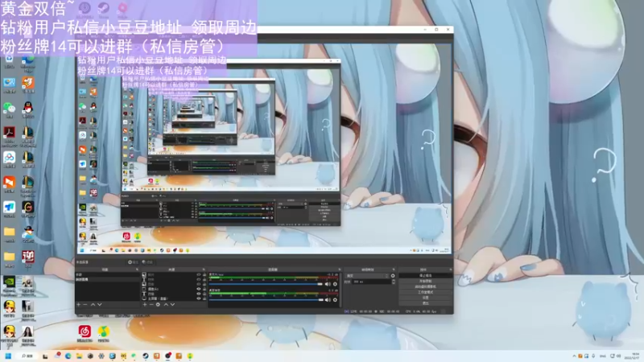This screenshot has width=644, height=362.
Task: Open the scene transition type dropdown
Action: pos(367,276)
